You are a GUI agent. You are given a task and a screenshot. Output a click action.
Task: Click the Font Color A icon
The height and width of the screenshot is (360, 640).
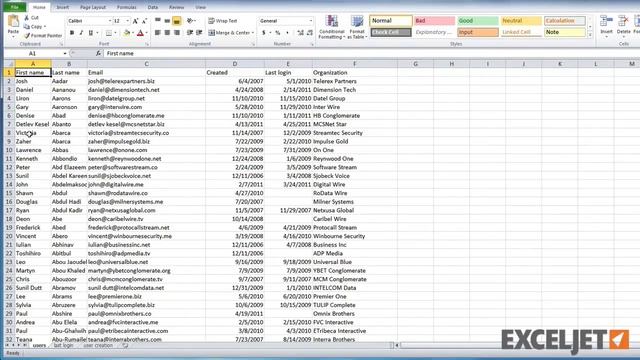140,33
